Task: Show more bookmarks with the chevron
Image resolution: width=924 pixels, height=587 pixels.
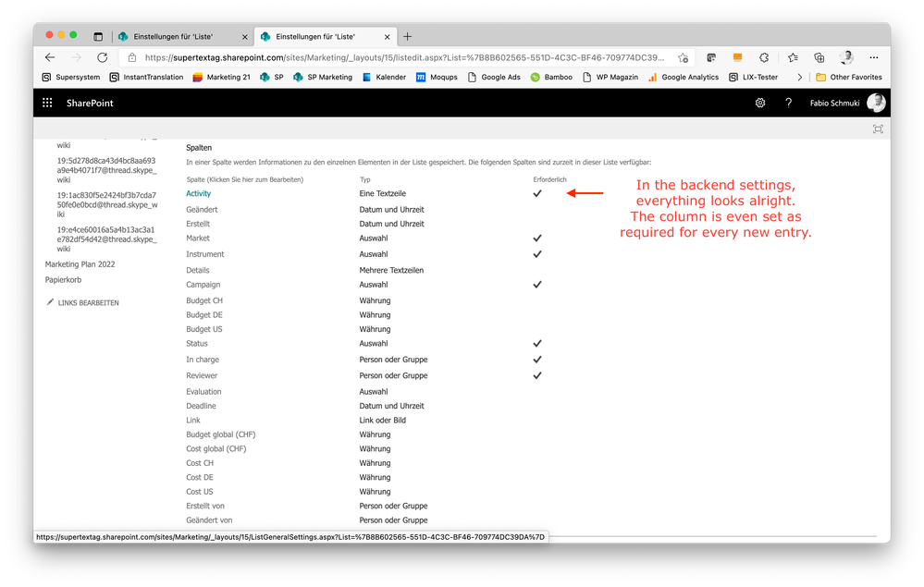Action: [x=800, y=77]
